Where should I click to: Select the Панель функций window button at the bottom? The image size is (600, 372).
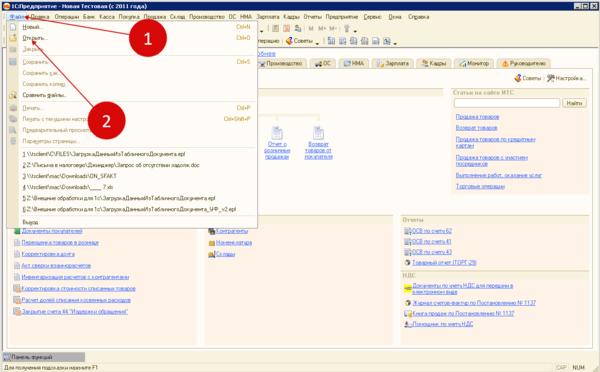tap(44, 357)
